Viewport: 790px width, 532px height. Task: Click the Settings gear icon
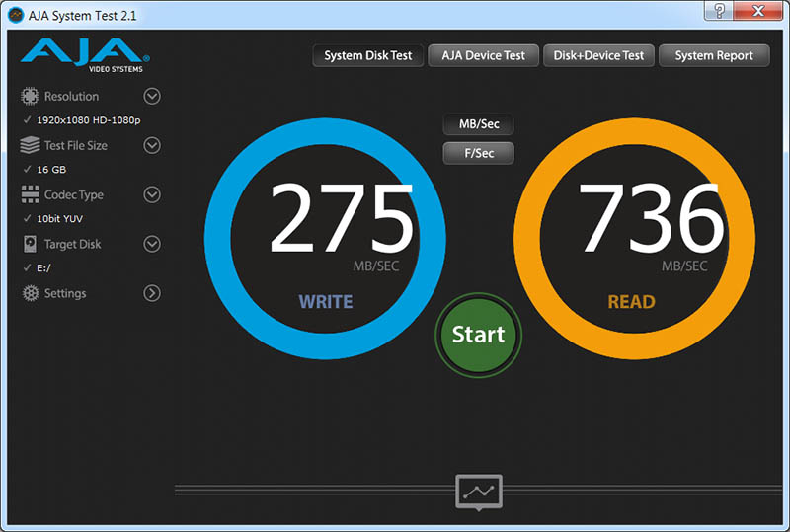pos(31,293)
